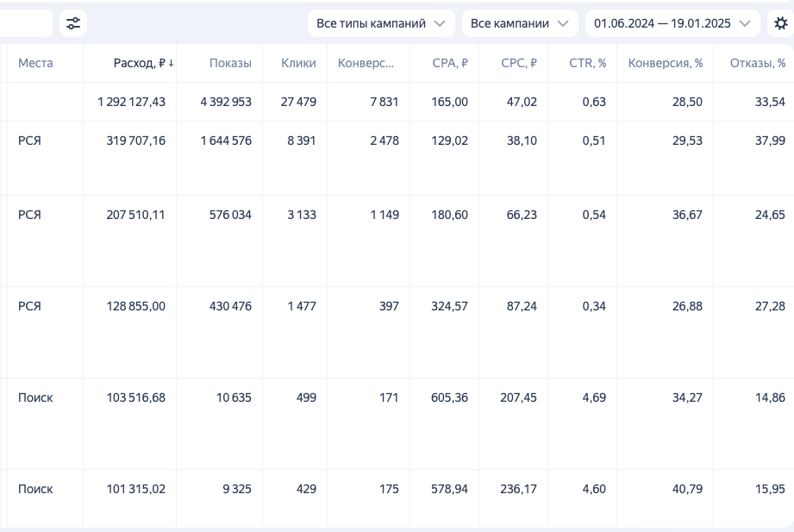Click the sort arrow beside Расход, ₽
This screenshot has height=532, width=794.
pyautogui.click(x=171, y=63)
